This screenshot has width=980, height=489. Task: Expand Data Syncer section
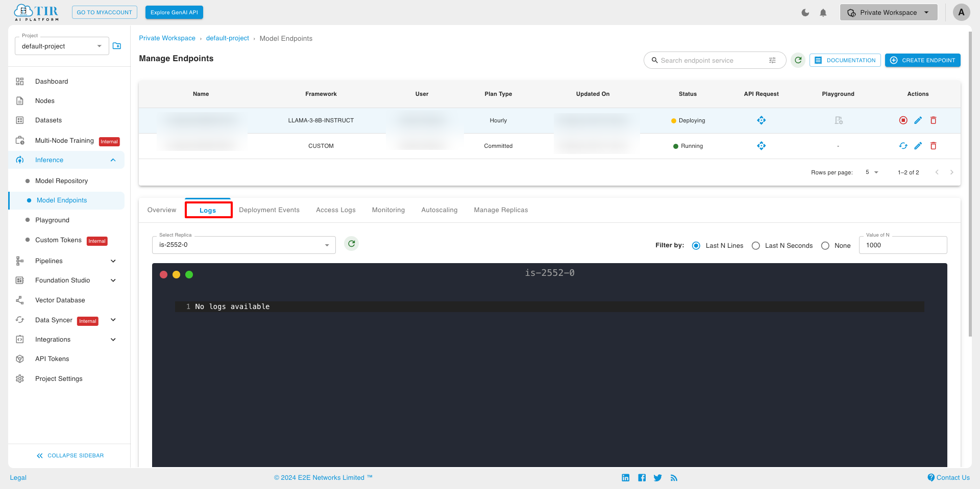coord(113,320)
